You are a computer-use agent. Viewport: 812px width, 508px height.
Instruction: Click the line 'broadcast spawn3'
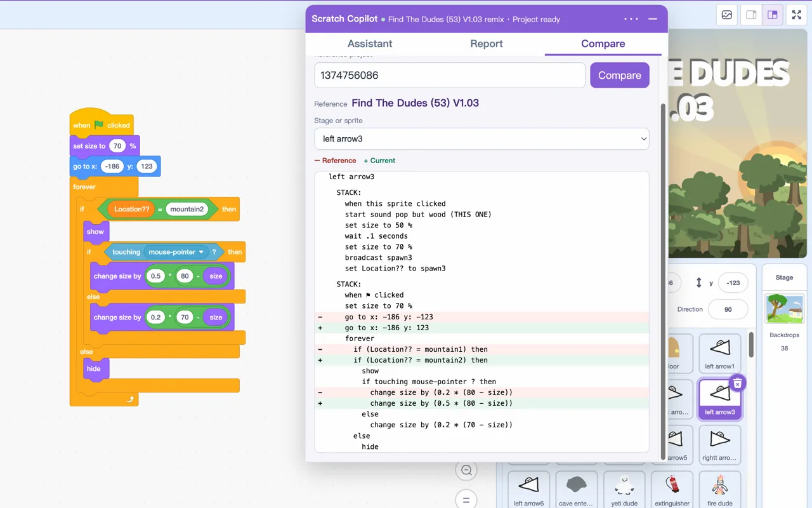click(x=378, y=258)
